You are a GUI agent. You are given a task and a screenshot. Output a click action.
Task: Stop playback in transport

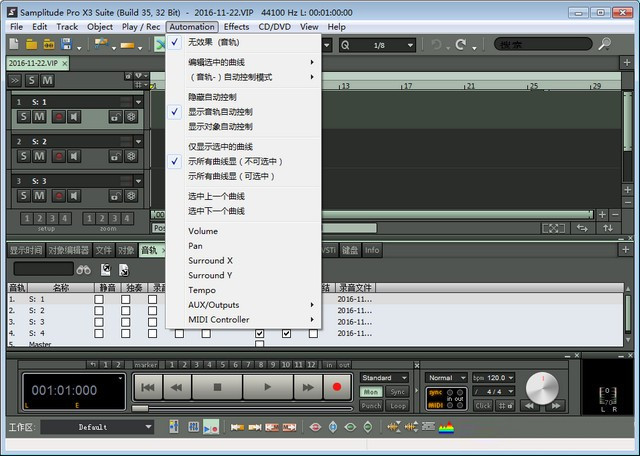pos(217,387)
